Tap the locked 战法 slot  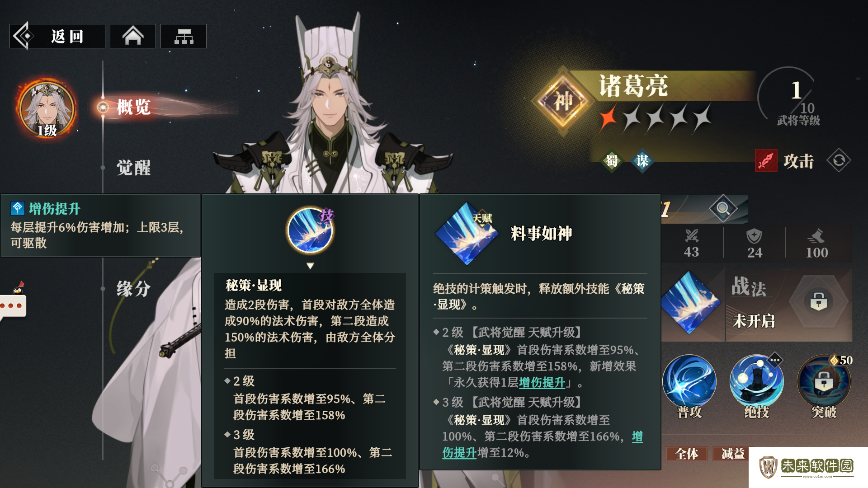point(789,305)
